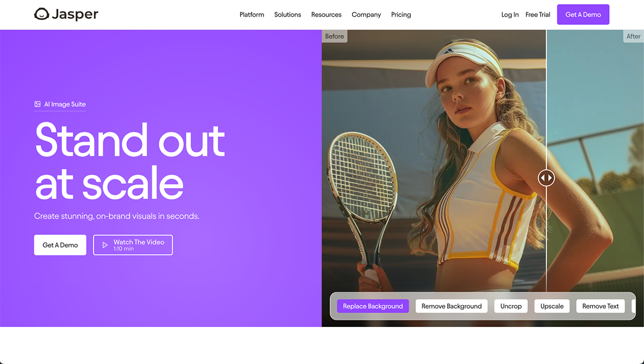644x364 pixels.
Task: Select the Replace Background option
Action: coord(373,306)
